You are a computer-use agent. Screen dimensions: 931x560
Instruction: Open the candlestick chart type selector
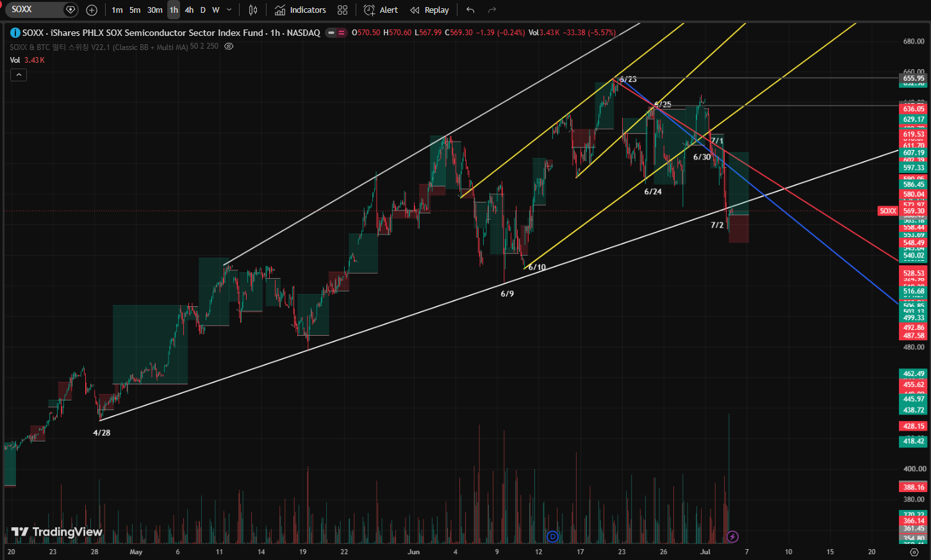[253, 10]
